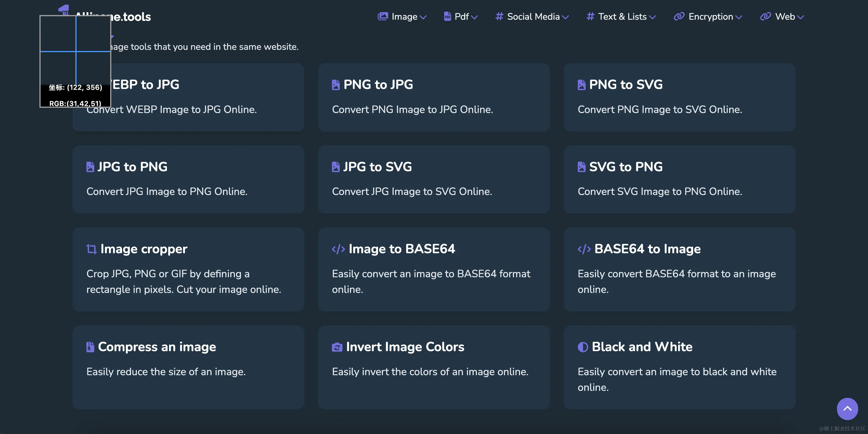The image size is (868, 434).
Task: Click the half-circle icon beside Black and White
Action: [x=583, y=347]
